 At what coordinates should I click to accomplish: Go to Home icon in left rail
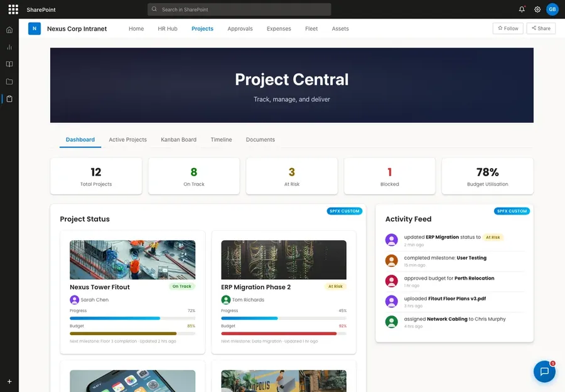(9, 30)
